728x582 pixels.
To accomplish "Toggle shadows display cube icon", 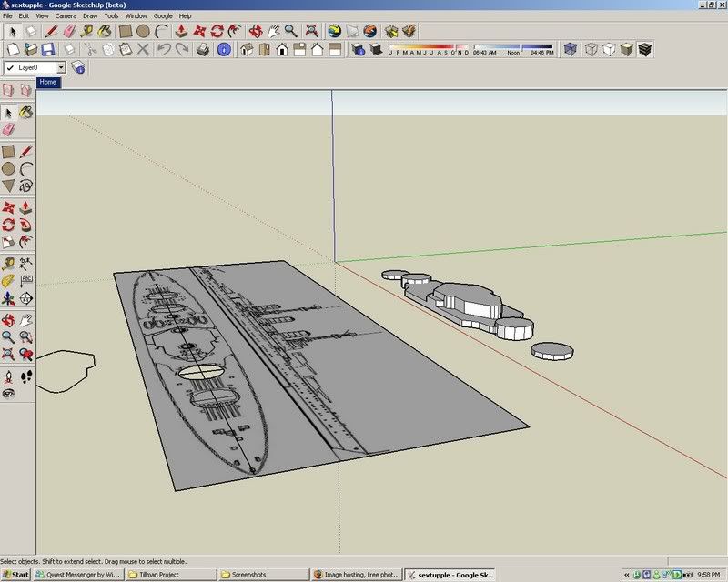I will click(376, 49).
